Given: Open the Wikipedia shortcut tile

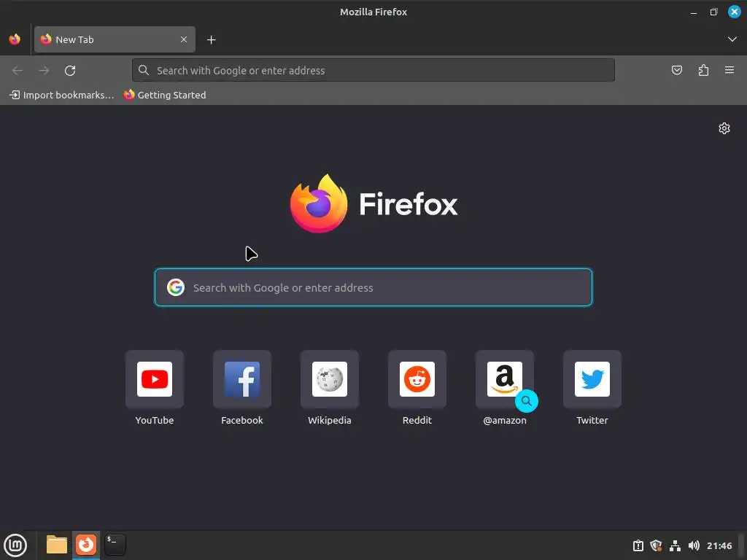Looking at the screenshot, I should [330, 379].
